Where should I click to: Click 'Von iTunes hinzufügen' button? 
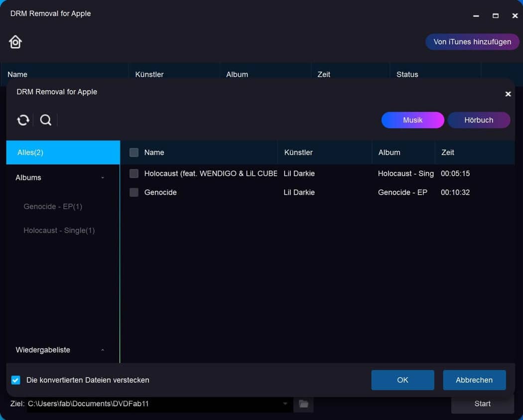472,42
